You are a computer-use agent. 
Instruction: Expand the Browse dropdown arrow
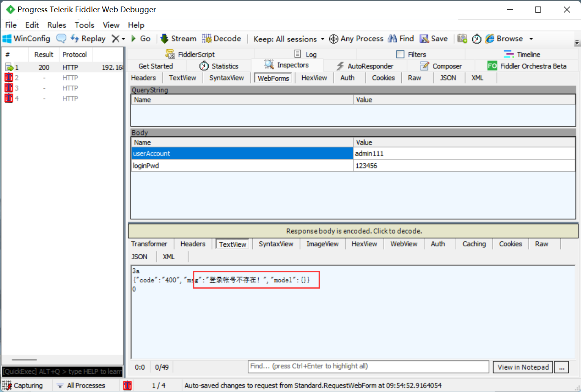click(531, 39)
